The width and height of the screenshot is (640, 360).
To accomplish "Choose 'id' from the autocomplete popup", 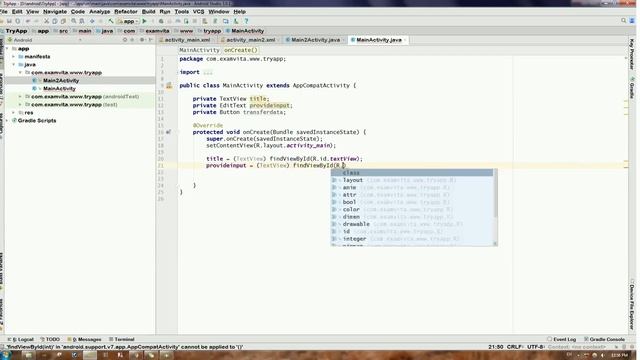I will click(x=412, y=231).
